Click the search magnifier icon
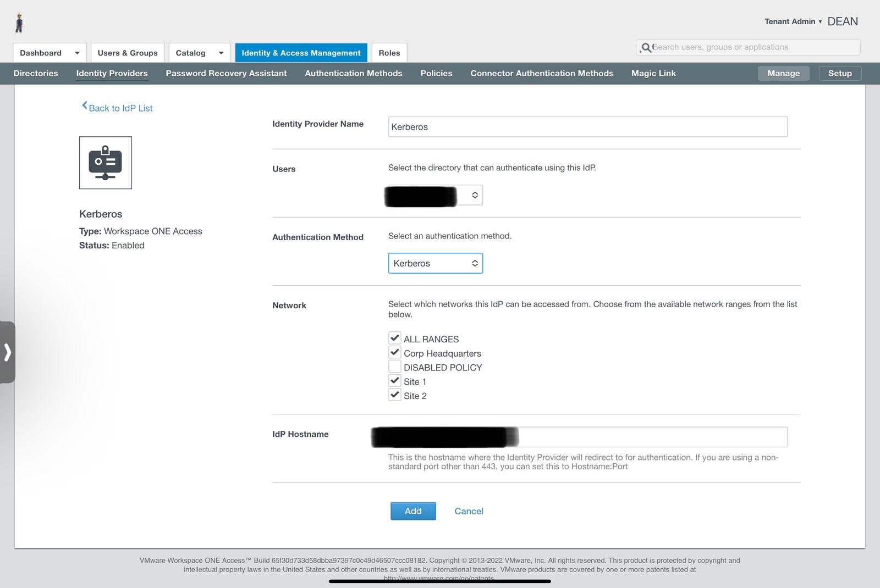 click(646, 48)
